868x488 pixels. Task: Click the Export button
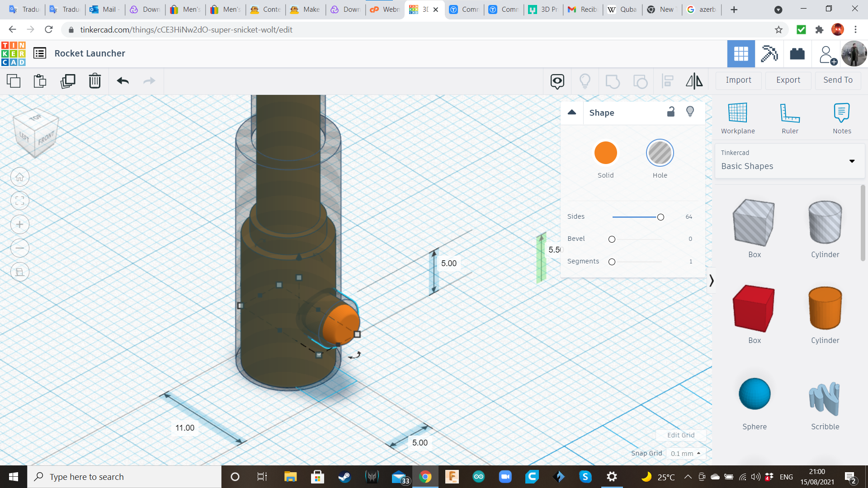788,80
